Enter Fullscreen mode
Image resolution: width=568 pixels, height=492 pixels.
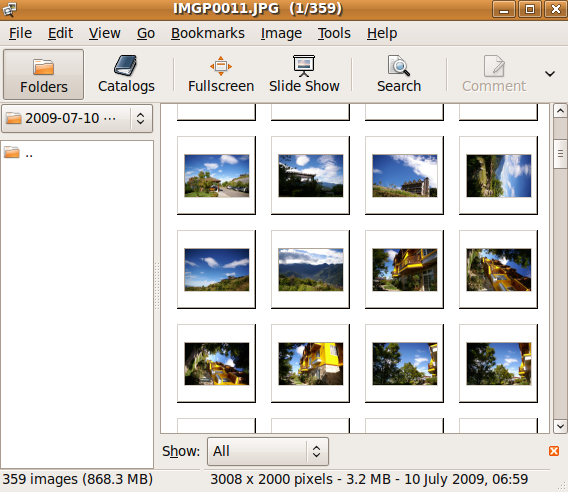(221, 75)
